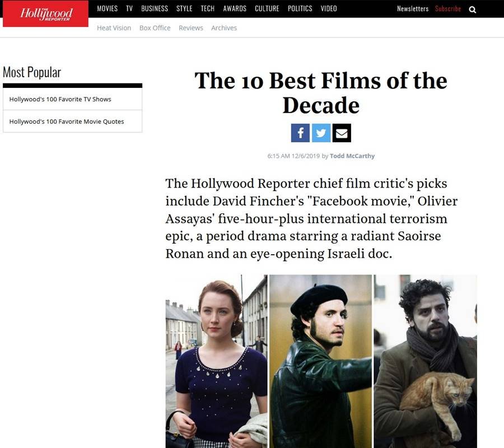Go to Box Office subsection
The width and height of the screenshot is (504, 448).
coord(155,28)
